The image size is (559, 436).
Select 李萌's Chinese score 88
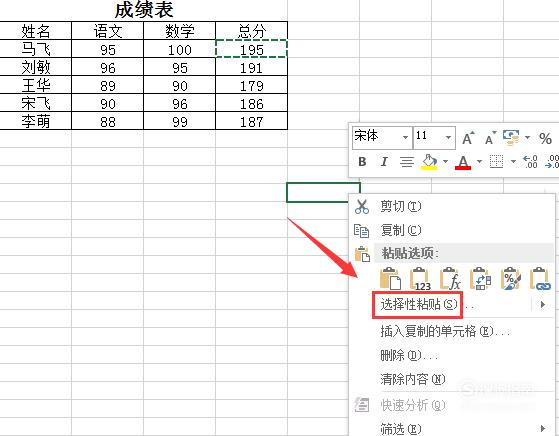tap(108, 121)
